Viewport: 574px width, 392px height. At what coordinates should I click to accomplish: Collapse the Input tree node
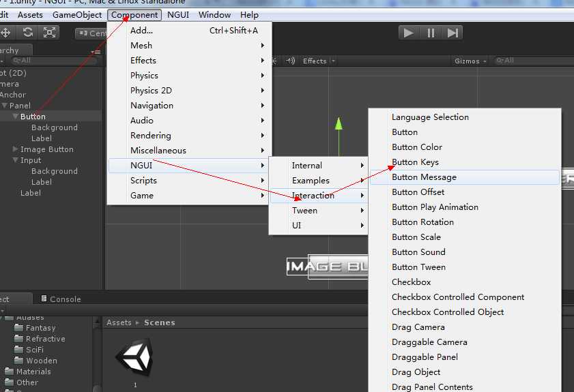pyautogui.click(x=16, y=160)
